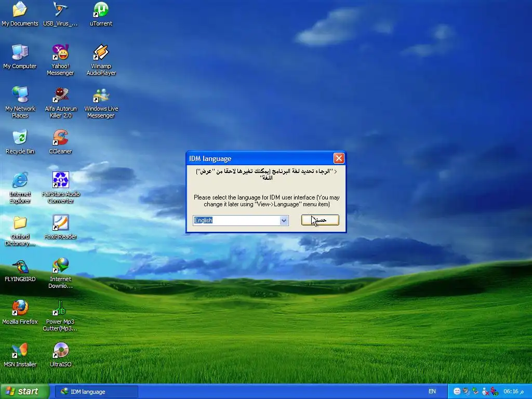
Task: Select the Recycle Bin icon
Action: click(x=20, y=142)
